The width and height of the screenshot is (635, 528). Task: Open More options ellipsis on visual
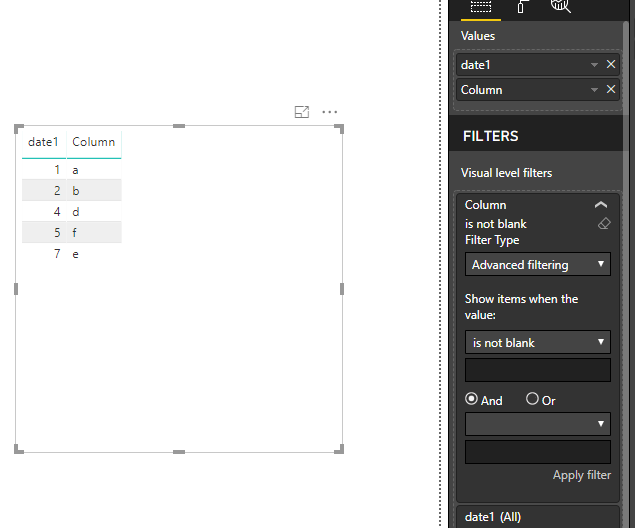tap(330, 112)
